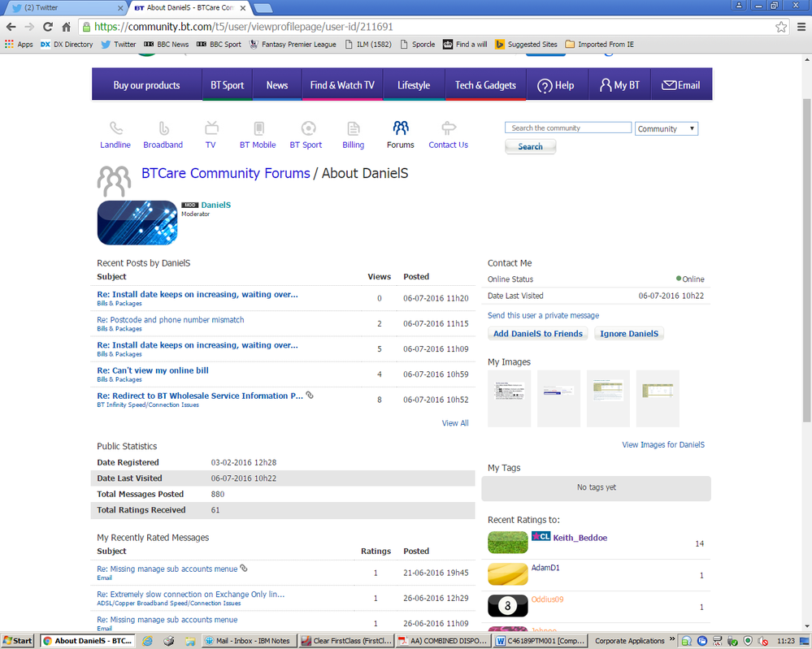Click the Start button on the taskbar
Screen dimensions: 812x649
(18, 641)
